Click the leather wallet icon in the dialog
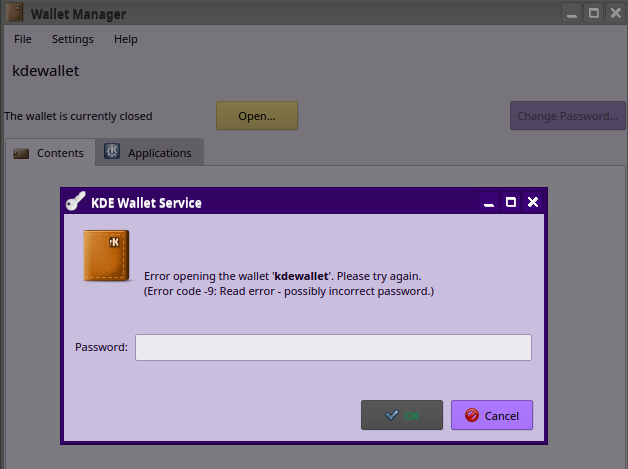628x469 pixels. pos(105,256)
